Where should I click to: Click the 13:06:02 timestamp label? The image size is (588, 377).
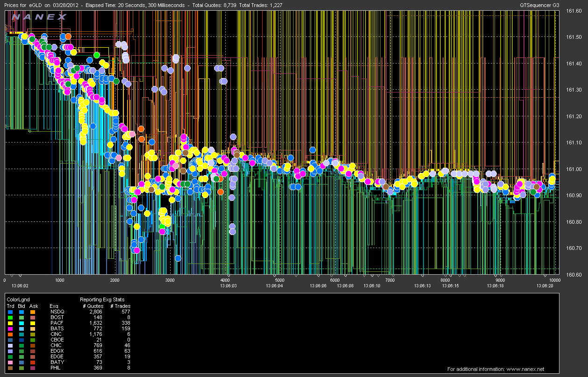(20, 285)
